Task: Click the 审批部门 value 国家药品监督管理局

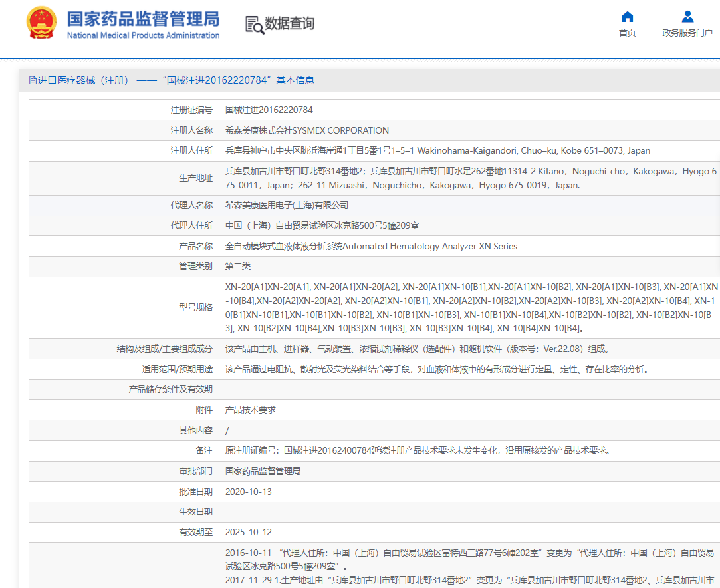Action: (x=263, y=471)
